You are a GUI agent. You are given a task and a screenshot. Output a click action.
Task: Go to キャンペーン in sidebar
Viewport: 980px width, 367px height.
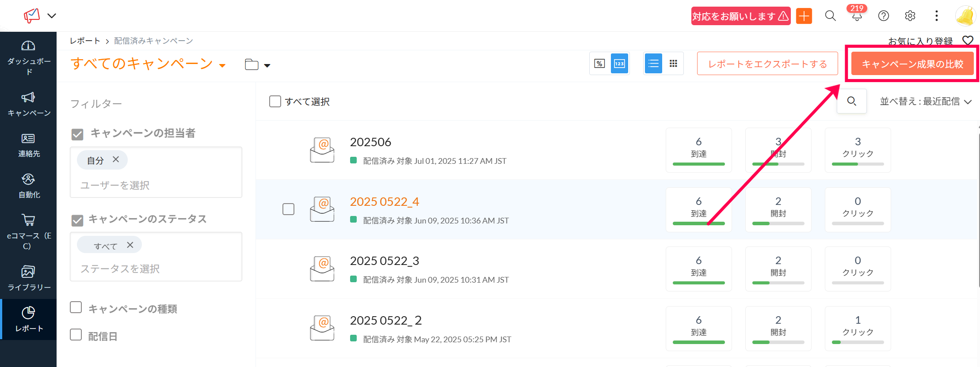point(29,104)
